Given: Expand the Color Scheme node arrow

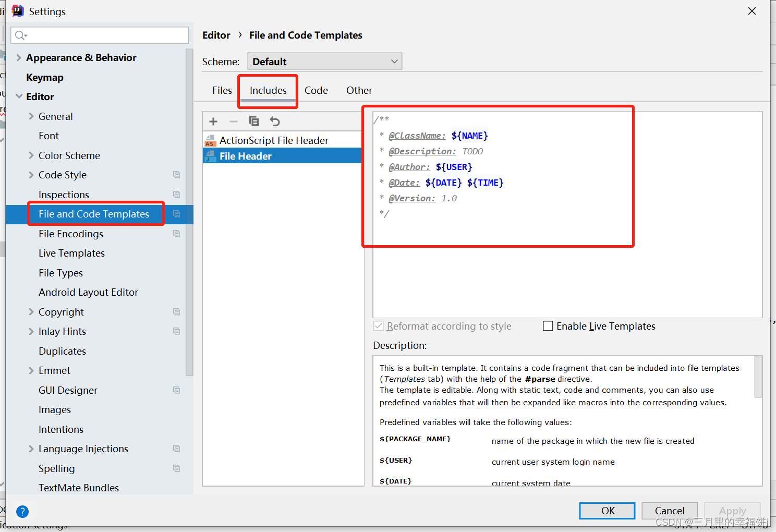Looking at the screenshot, I should coord(31,155).
